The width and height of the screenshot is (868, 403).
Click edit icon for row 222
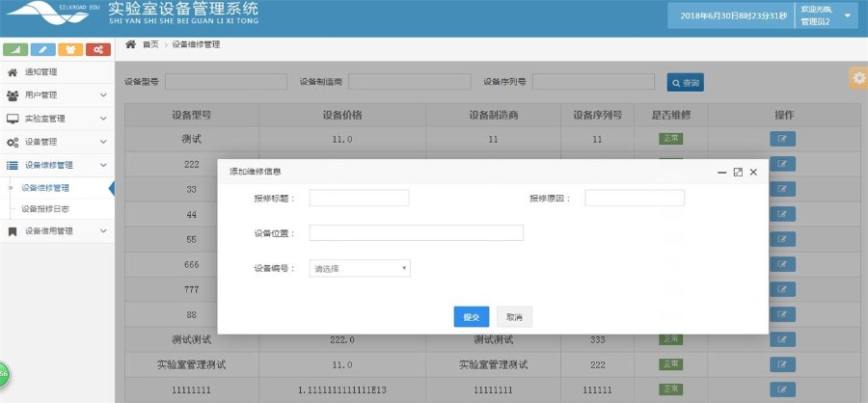click(x=782, y=164)
